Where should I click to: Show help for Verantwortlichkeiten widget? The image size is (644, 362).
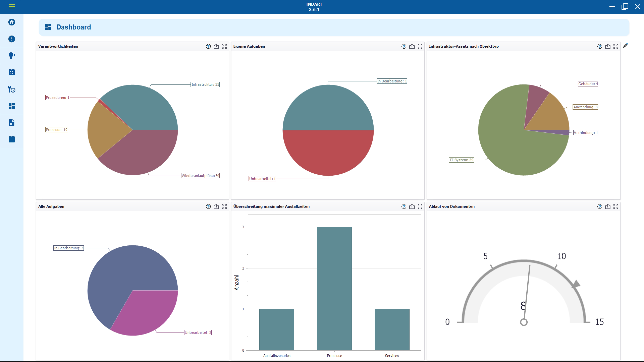pyautogui.click(x=208, y=46)
